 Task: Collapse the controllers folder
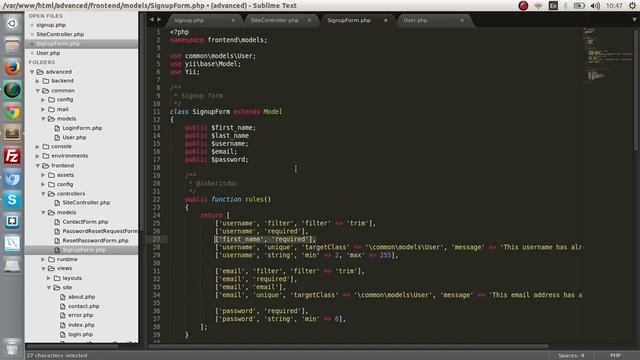point(43,194)
